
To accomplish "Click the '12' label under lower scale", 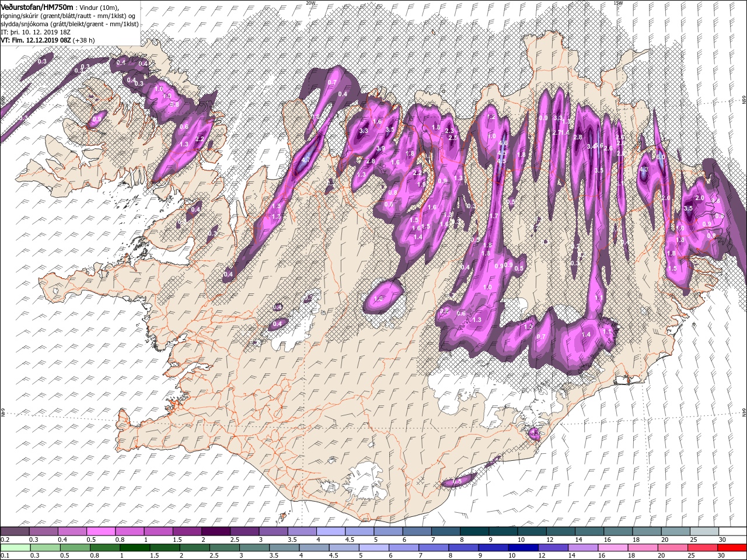I will click(542, 555).
